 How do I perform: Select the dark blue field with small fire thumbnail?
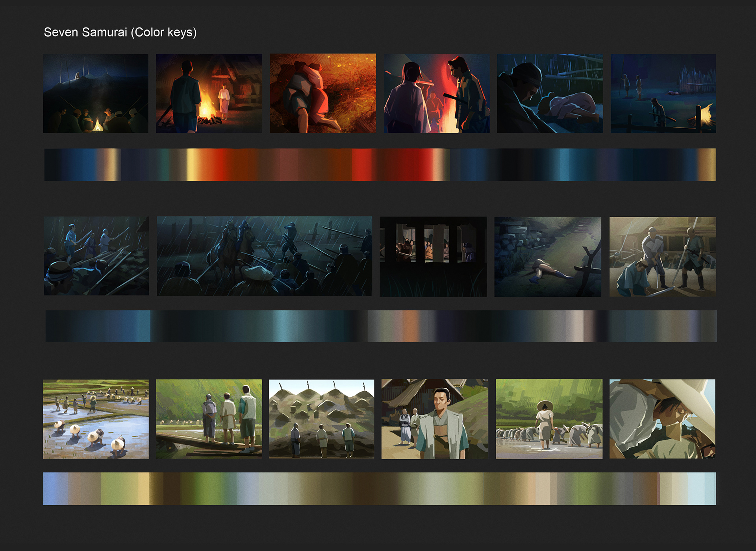coord(663,93)
